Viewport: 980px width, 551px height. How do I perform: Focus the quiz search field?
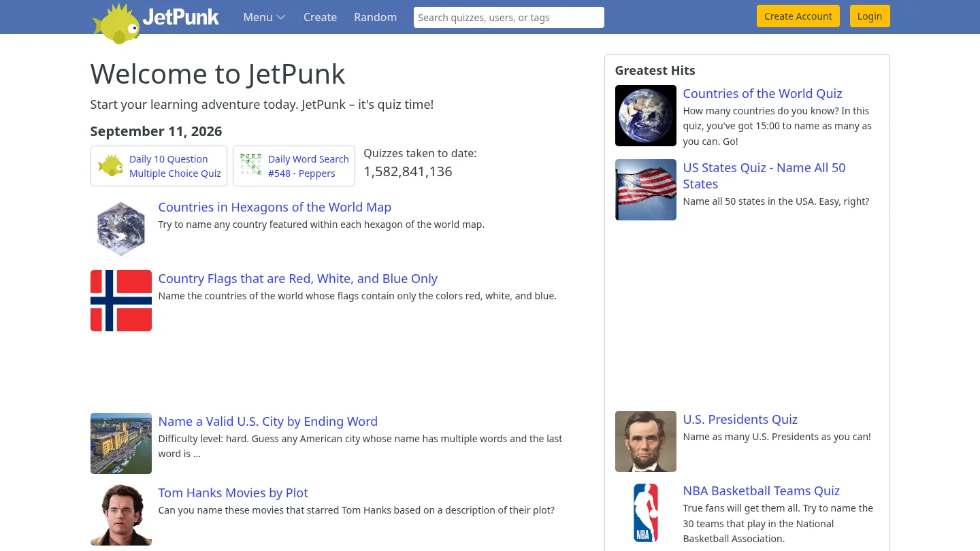click(508, 18)
